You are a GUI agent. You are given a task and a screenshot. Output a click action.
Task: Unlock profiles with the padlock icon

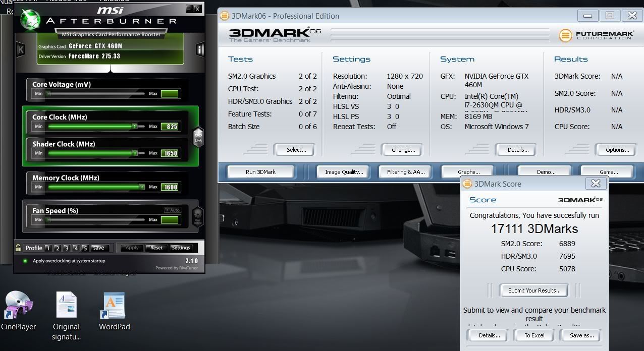[x=18, y=248]
